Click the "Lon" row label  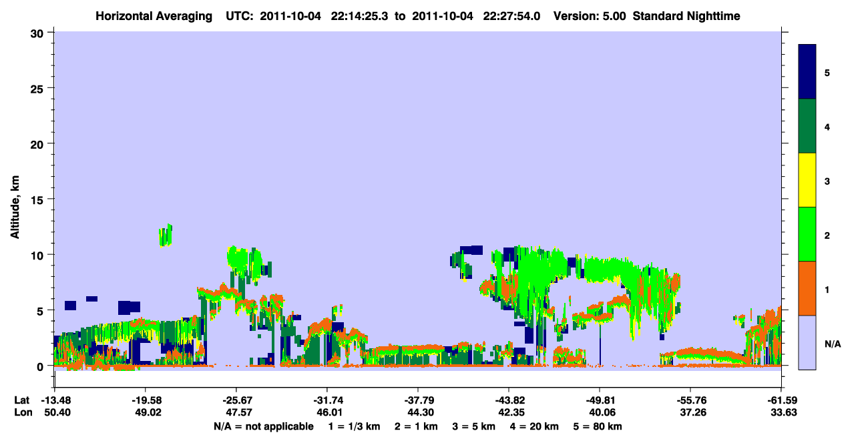(x=23, y=413)
